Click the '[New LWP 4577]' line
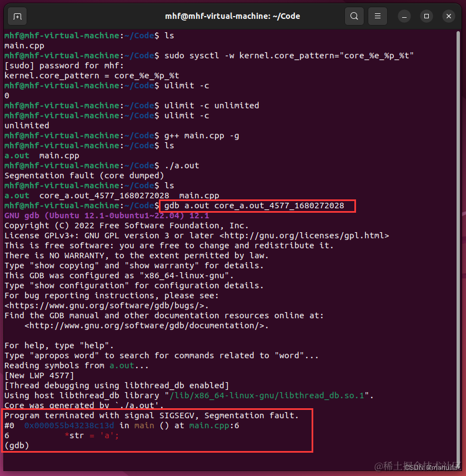The height and width of the screenshot is (476, 466). click(x=39, y=375)
